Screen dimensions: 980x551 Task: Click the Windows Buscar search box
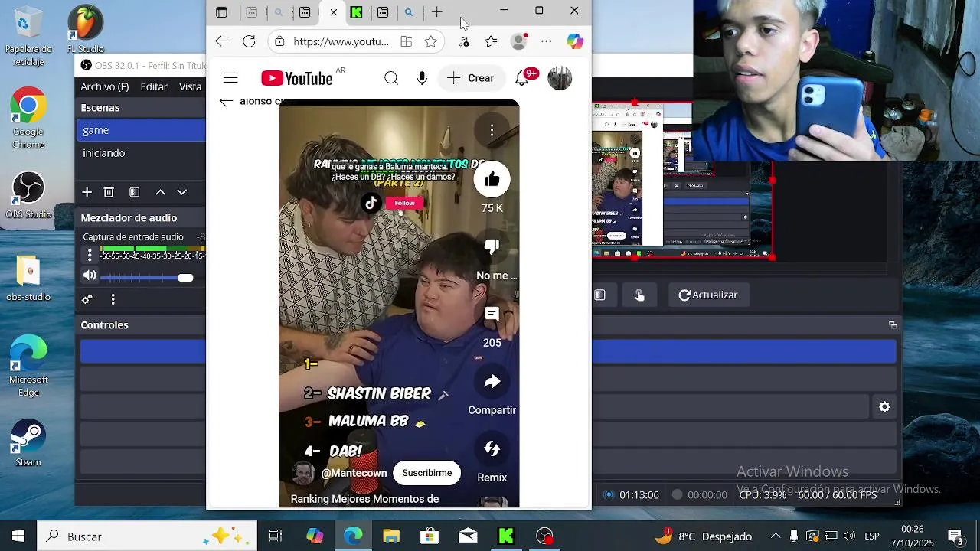point(148,536)
